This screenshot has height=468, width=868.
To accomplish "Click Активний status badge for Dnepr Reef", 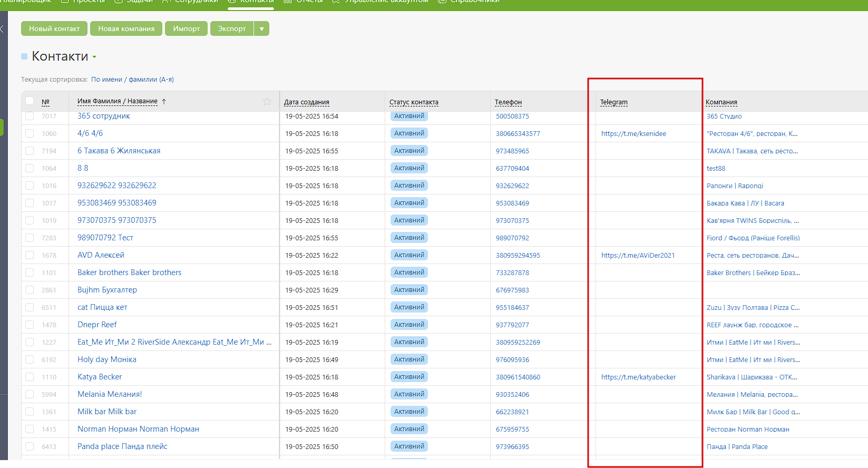I will point(409,325).
